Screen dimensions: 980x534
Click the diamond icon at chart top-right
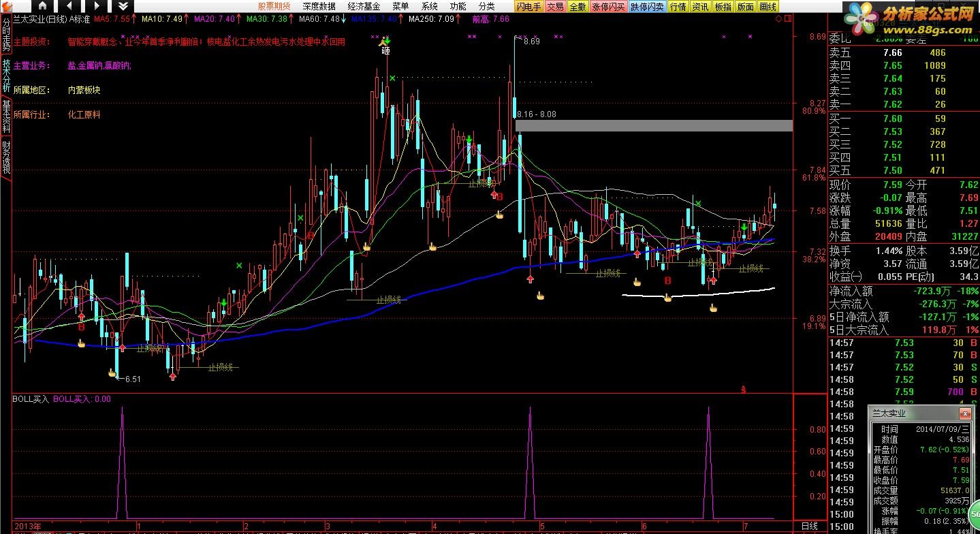[x=779, y=19]
